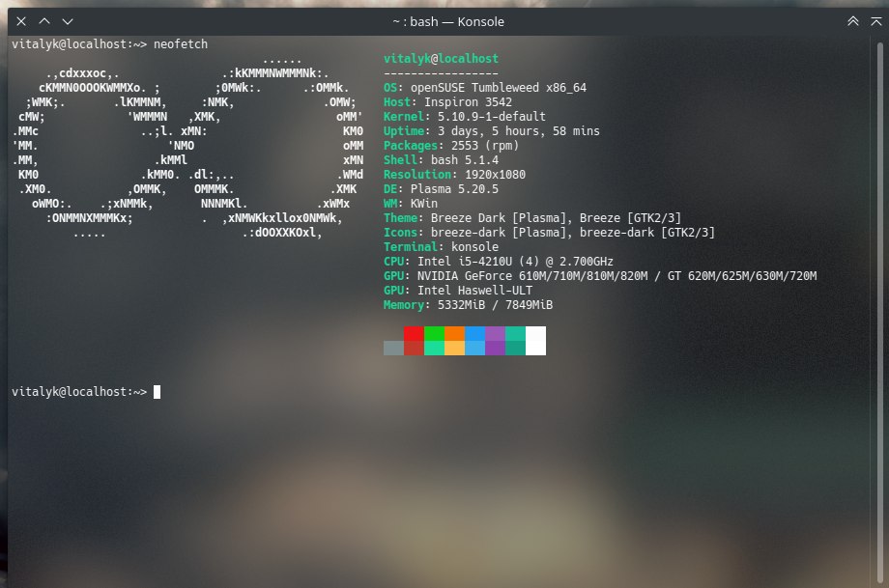The image size is (889, 588).
Task: Toggle keep-above using the double up-chevron icon
Action: click(852, 21)
